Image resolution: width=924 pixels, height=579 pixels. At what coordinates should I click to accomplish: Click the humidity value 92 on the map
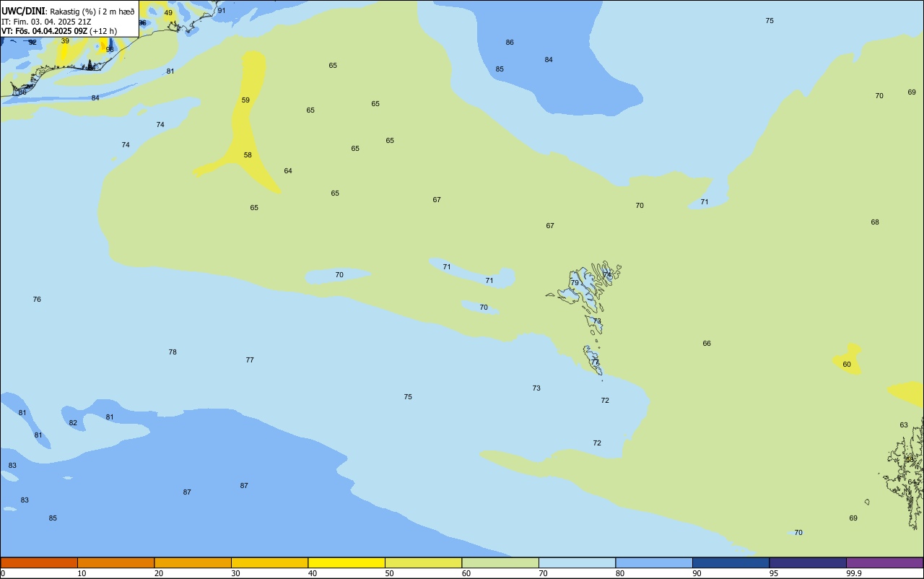click(x=32, y=43)
